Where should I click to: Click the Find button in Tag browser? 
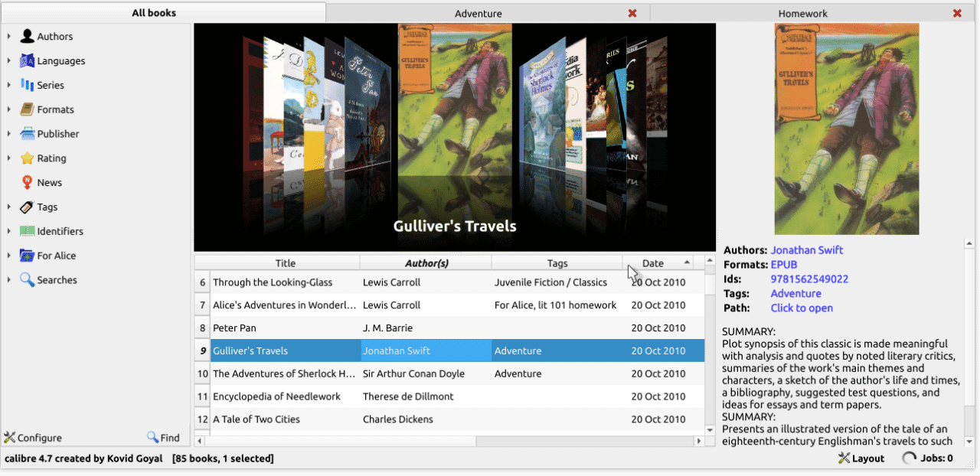coord(164,438)
